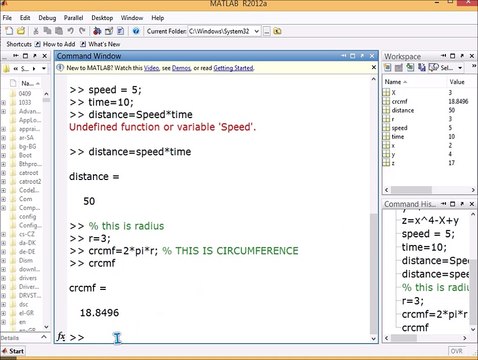The height and width of the screenshot is (360, 478).
Task: Open the Help menu
Action: coord(158,18)
